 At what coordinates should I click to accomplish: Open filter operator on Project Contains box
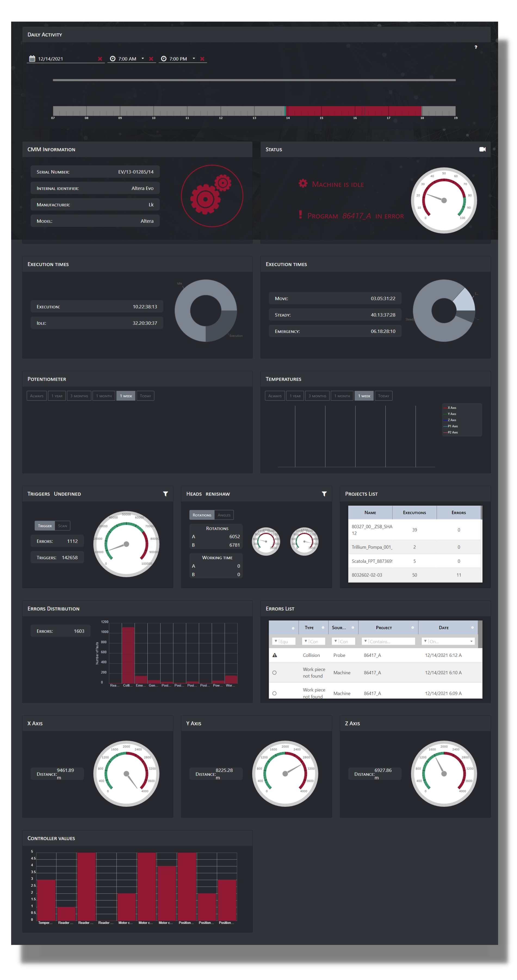(x=366, y=641)
